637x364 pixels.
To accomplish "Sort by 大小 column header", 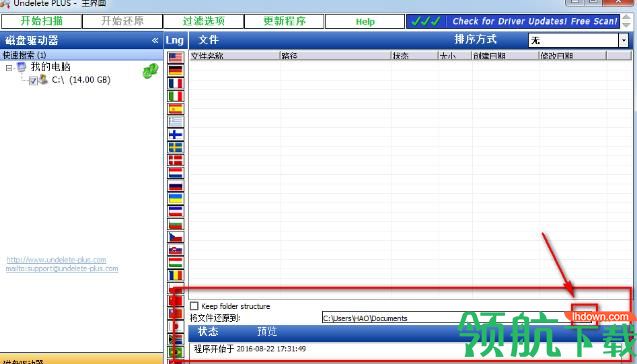I will click(x=455, y=56).
